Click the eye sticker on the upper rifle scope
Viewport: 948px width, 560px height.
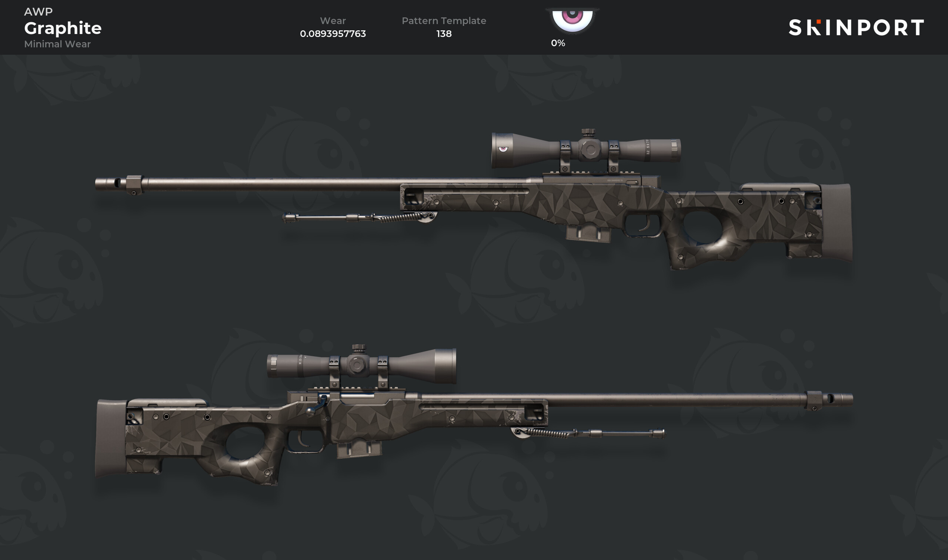[503, 149]
